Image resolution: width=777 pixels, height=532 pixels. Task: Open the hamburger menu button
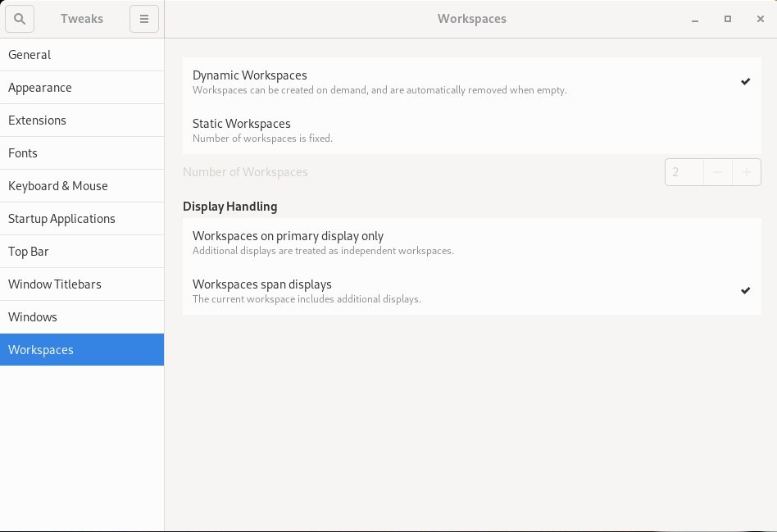pyautogui.click(x=143, y=19)
